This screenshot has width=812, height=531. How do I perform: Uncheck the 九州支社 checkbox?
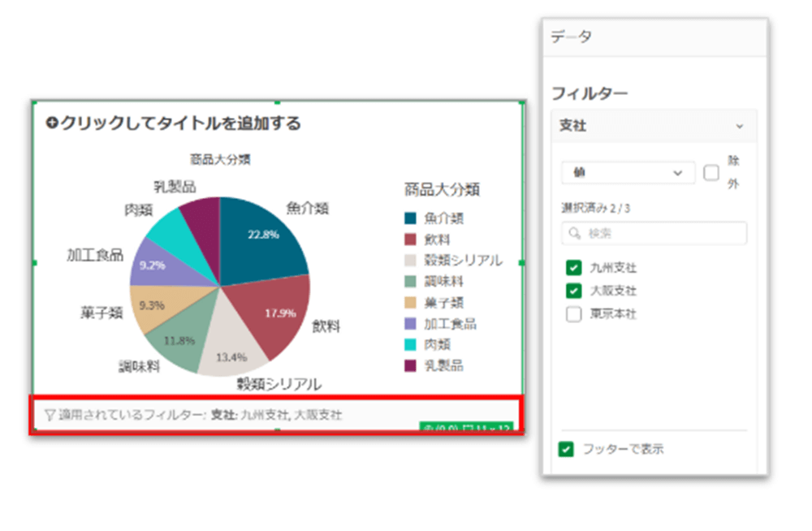pos(574,267)
